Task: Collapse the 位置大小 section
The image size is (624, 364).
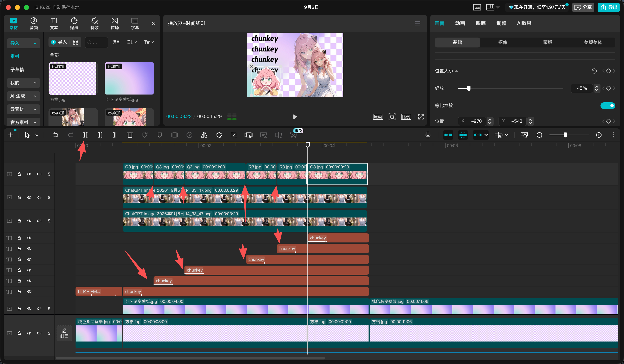Action: (456, 71)
